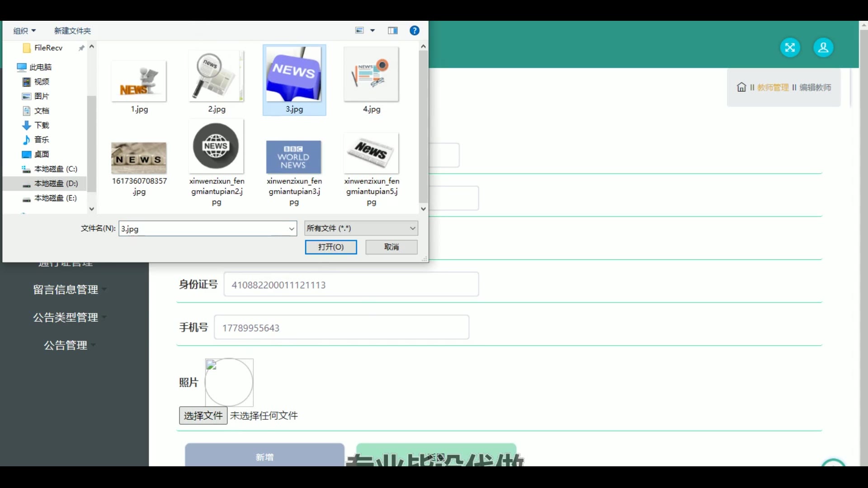Open the 组织 menu
This screenshot has height=488, width=868.
point(24,31)
